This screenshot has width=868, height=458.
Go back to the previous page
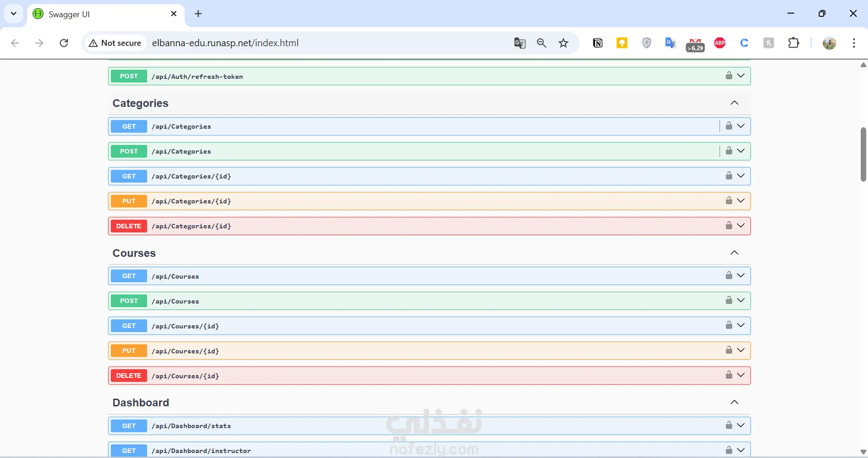(x=15, y=43)
